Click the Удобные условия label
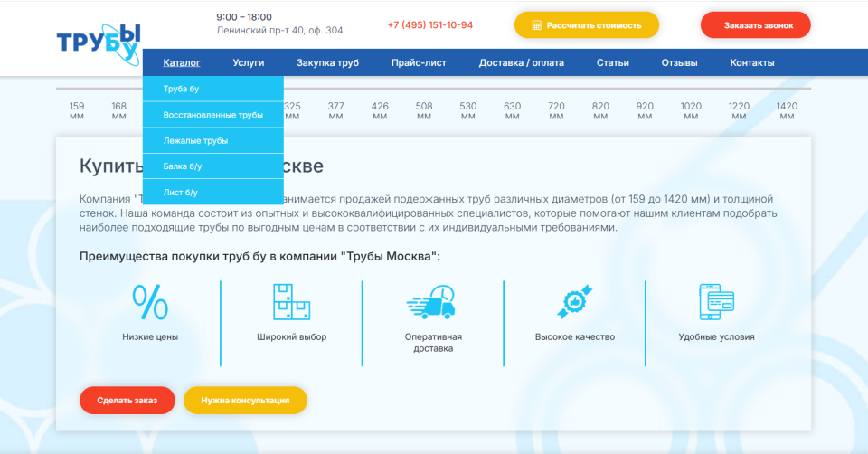Viewport: 868px width, 454px height. [x=716, y=336]
